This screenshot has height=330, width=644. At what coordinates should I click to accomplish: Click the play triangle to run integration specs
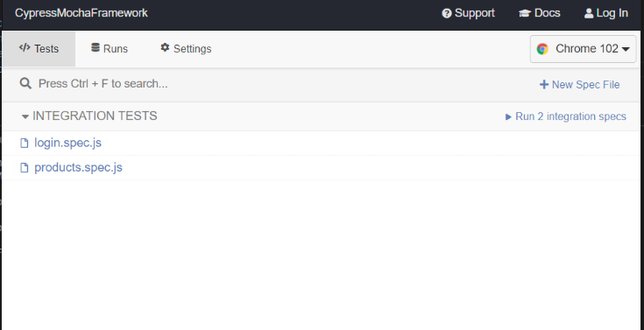click(508, 117)
